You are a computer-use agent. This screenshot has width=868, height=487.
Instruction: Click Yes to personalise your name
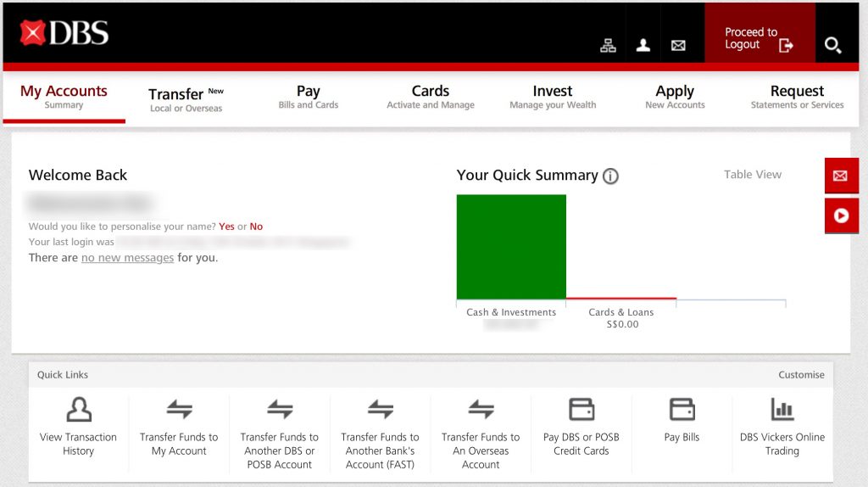[226, 226]
